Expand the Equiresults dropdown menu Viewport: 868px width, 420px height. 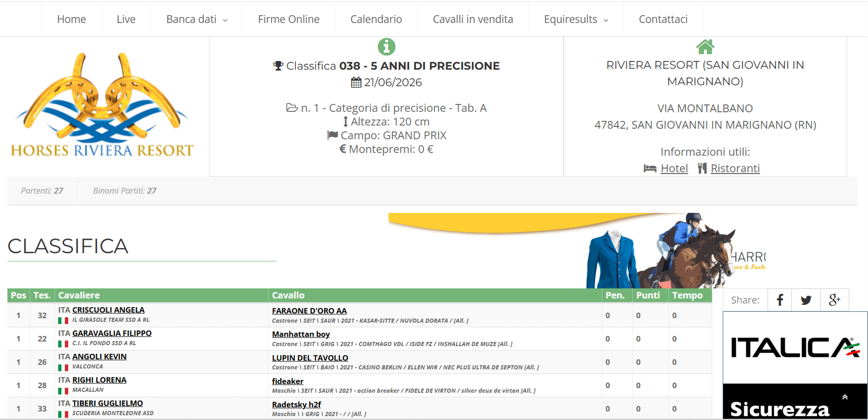click(576, 19)
